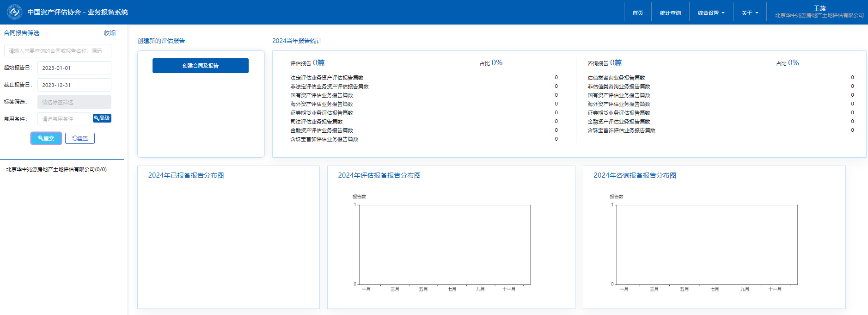
Task: Open the 标签筛选 tag filter selector
Action: (x=74, y=102)
